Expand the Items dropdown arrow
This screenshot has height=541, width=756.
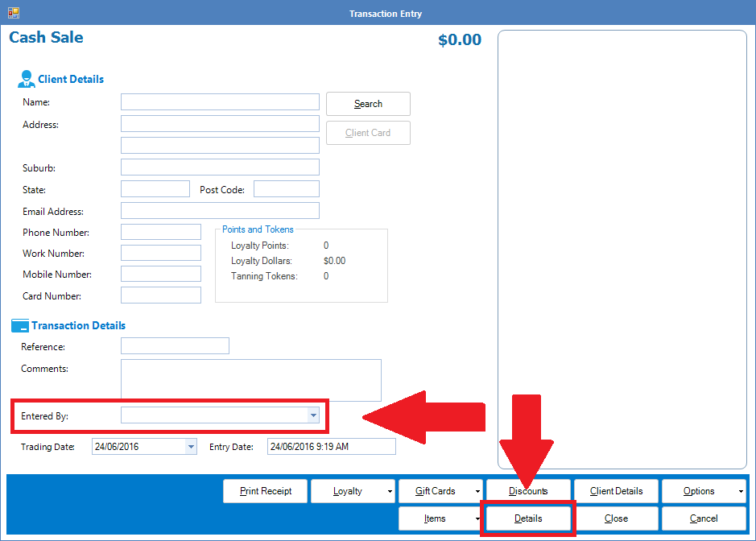click(x=478, y=518)
